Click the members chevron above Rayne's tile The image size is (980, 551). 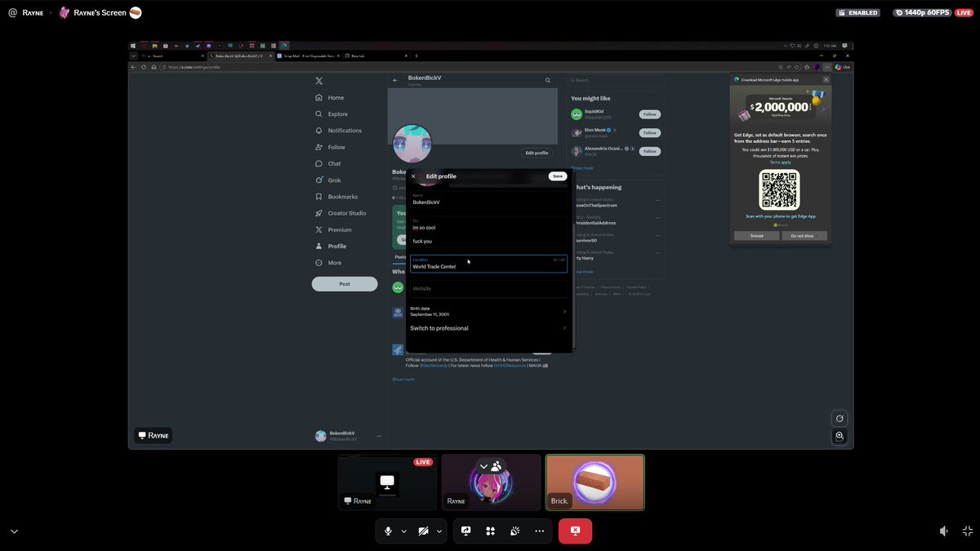483,466
